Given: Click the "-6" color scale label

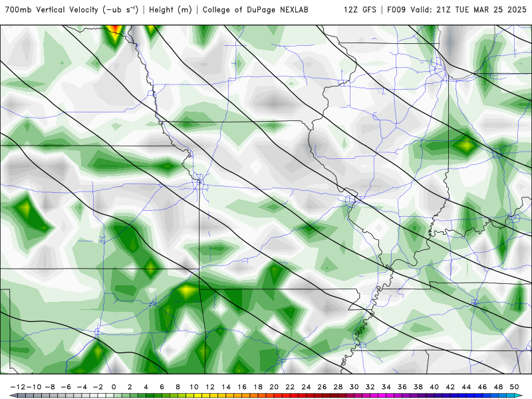Looking at the screenshot, I should pos(66,387).
